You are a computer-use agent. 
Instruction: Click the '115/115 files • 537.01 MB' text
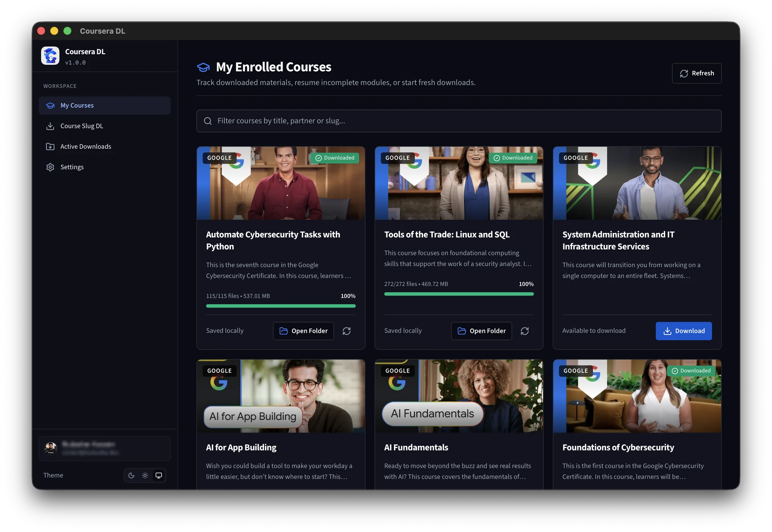click(x=238, y=296)
